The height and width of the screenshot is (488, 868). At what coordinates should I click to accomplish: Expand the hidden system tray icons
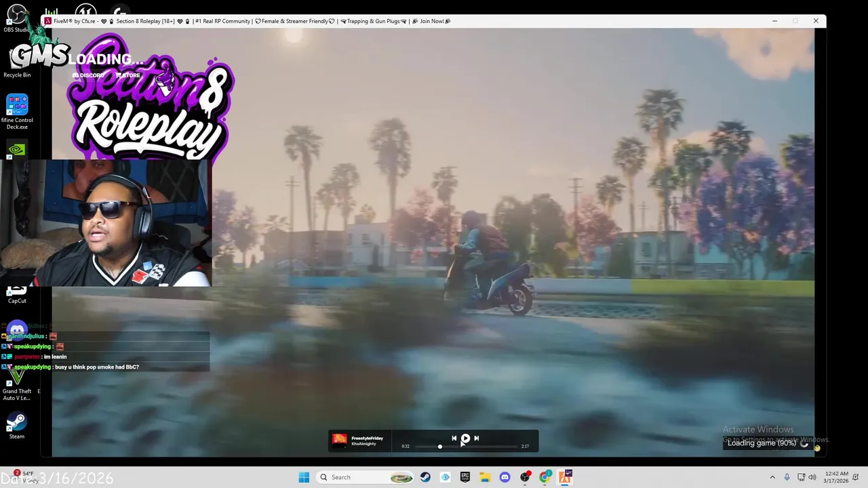772,477
